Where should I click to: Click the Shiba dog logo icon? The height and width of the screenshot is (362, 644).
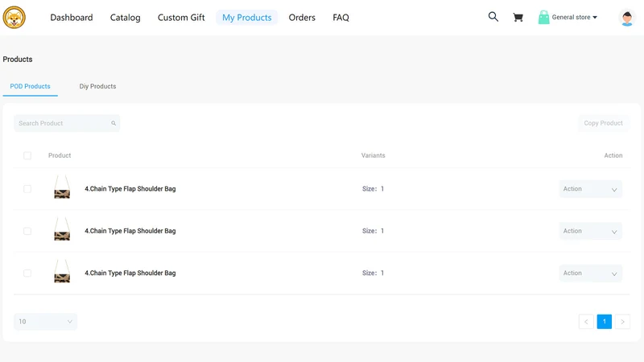pyautogui.click(x=14, y=17)
